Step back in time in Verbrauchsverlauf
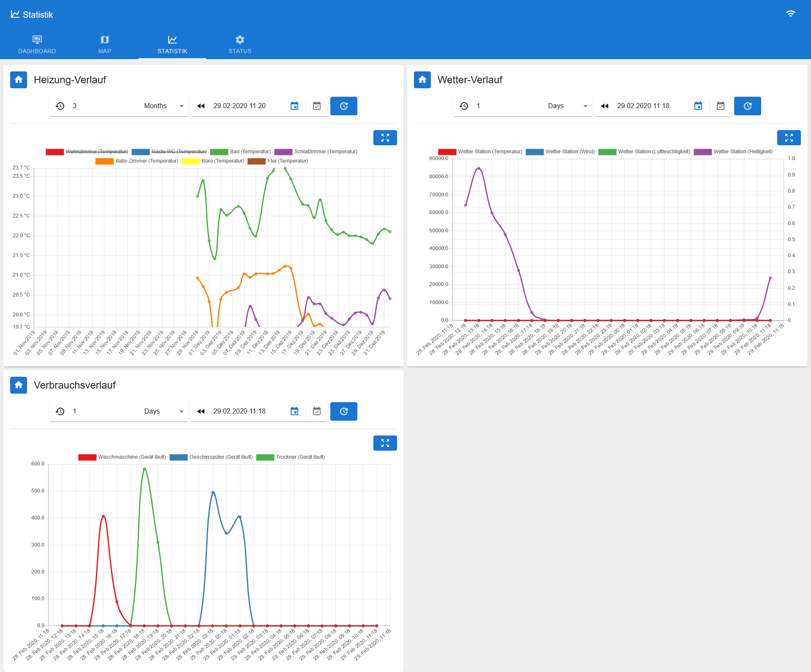The width and height of the screenshot is (811, 672). coord(201,411)
